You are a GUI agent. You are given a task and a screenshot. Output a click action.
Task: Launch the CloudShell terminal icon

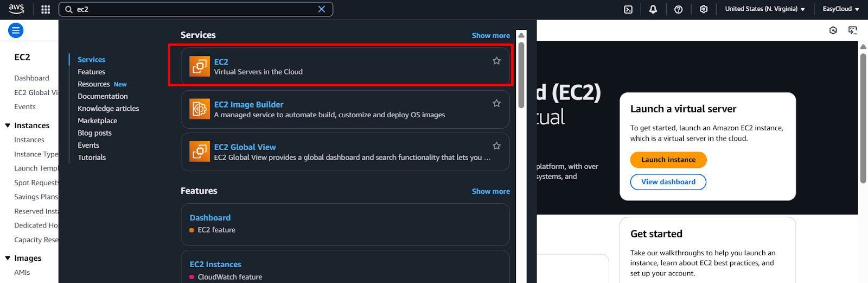tap(628, 9)
